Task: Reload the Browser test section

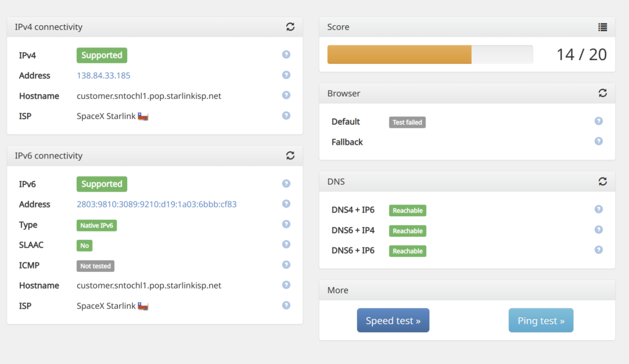Action: tap(603, 93)
